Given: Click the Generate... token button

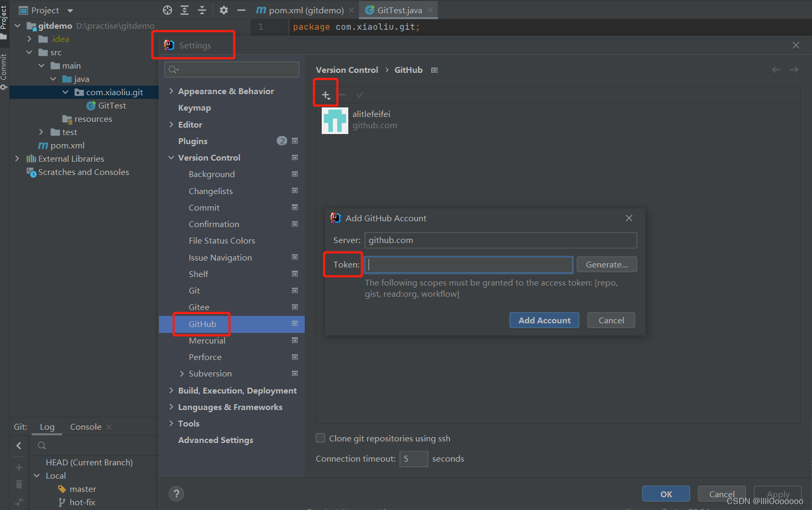Looking at the screenshot, I should click(x=607, y=264).
